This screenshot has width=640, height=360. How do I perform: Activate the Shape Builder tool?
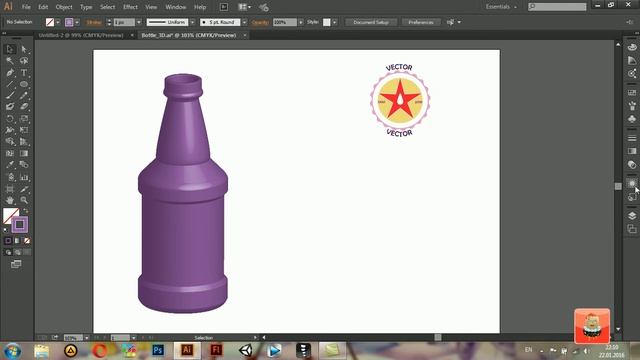point(10,142)
